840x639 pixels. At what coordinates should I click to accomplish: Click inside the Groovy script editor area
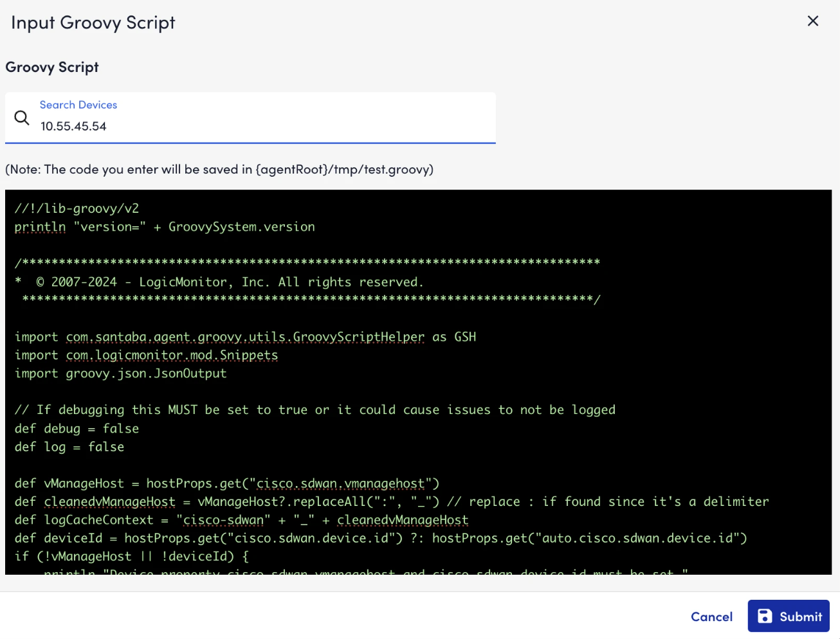[x=418, y=386]
